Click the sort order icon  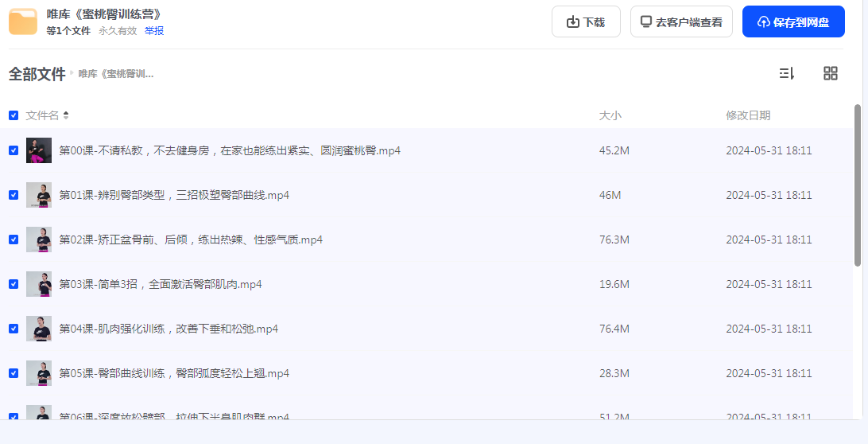(786, 74)
